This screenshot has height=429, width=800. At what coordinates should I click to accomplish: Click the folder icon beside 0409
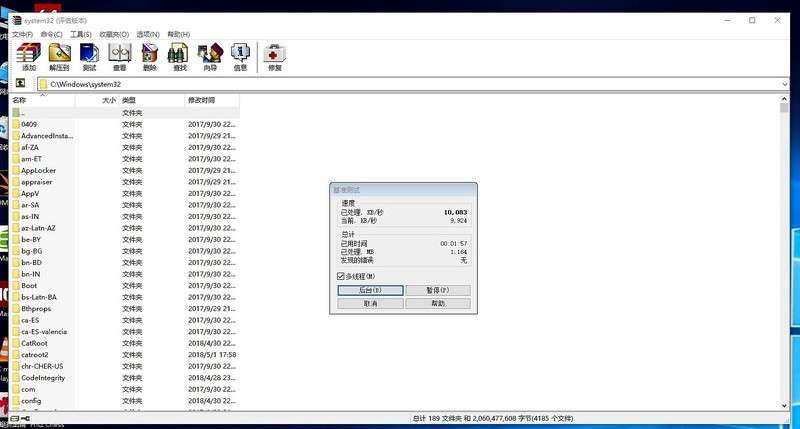16,124
